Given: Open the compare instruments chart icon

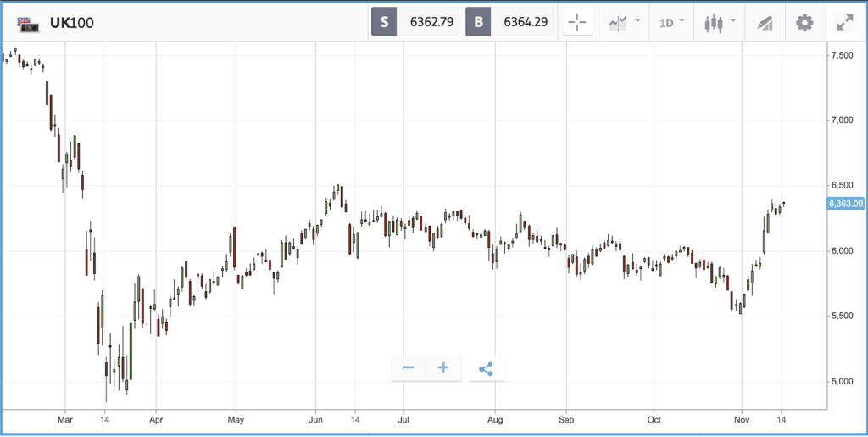Looking at the screenshot, I should click(x=617, y=23).
